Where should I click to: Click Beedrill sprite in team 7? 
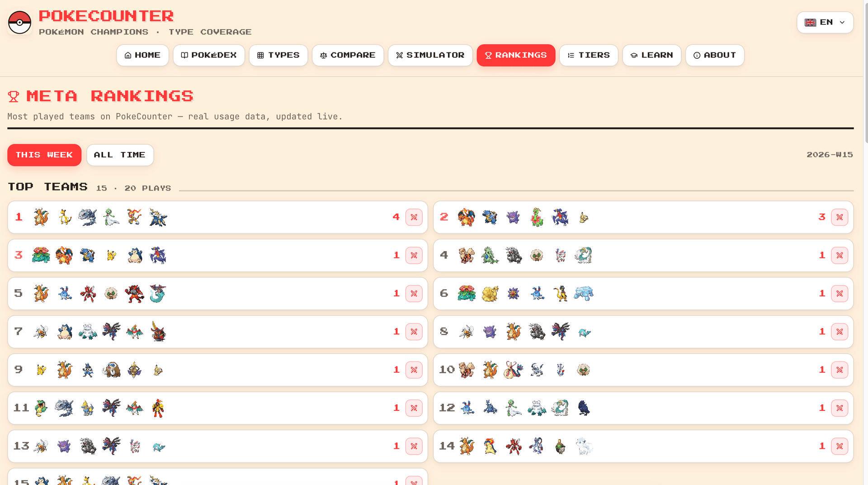coord(41,332)
